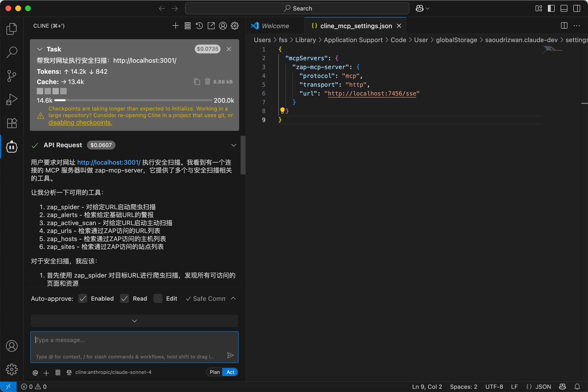
Task: Go forward with navigation arrow
Action: pyautogui.click(x=175, y=9)
